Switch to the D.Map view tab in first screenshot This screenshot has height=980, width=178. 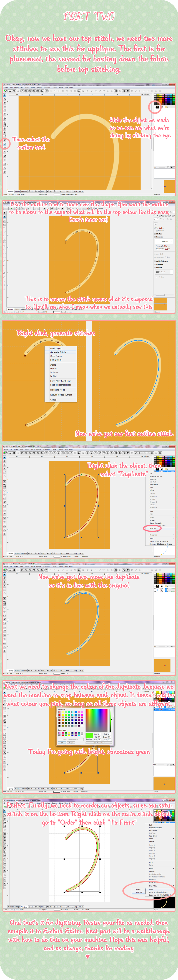pyautogui.click(x=74, y=191)
